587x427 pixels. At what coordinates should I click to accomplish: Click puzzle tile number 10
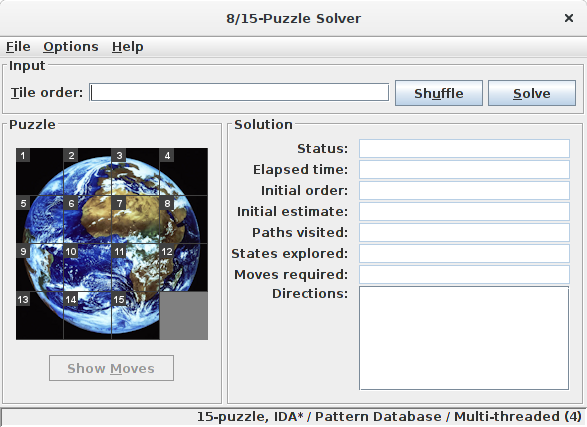point(88,268)
